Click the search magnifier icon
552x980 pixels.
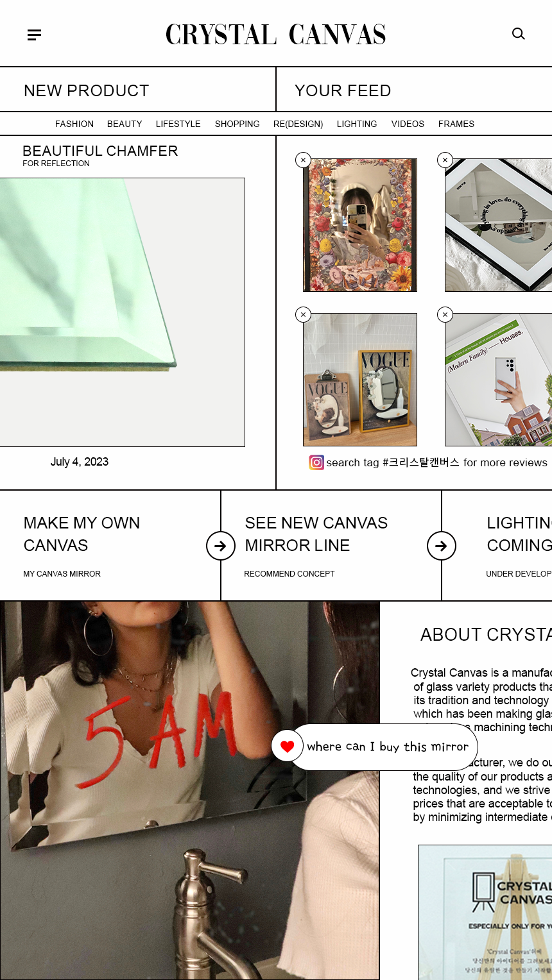point(519,34)
